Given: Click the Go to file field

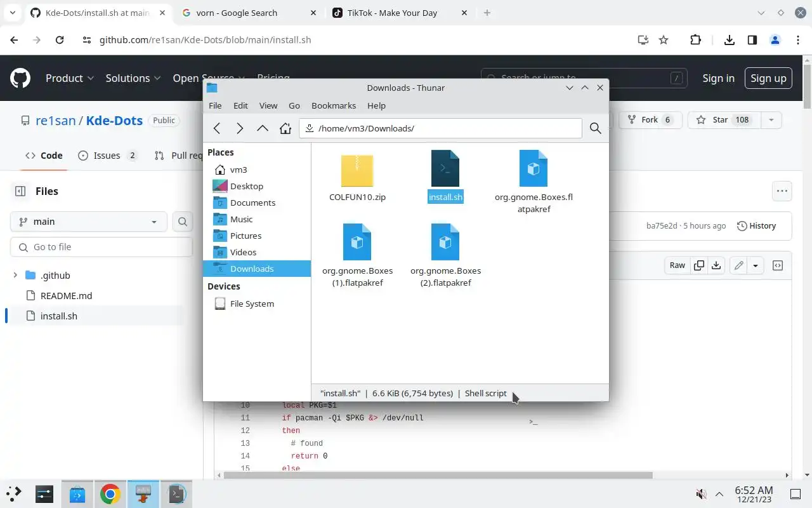Looking at the screenshot, I should pos(101,247).
